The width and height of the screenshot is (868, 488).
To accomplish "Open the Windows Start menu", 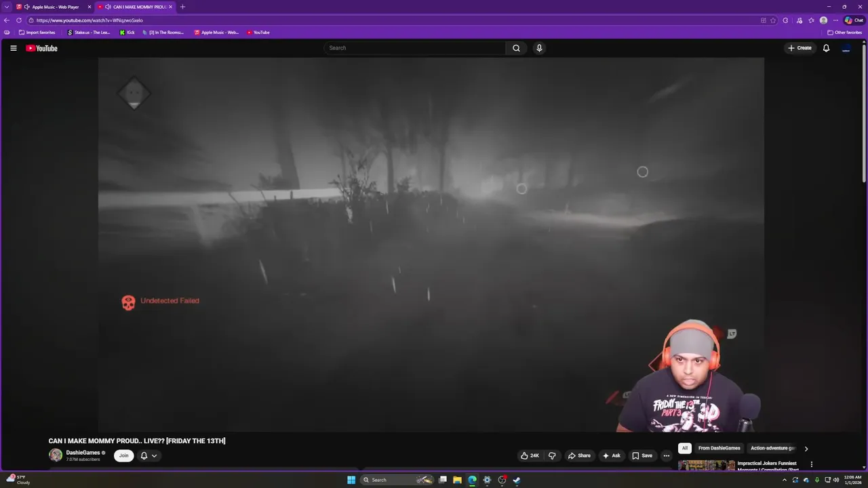I will click(x=351, y=480).
